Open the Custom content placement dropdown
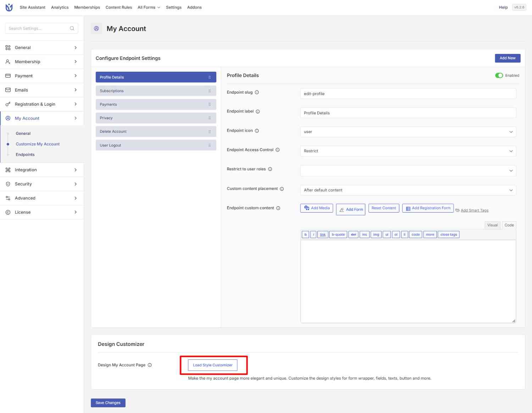The height and width of the screenshot is (413, 532). point(408,190)
